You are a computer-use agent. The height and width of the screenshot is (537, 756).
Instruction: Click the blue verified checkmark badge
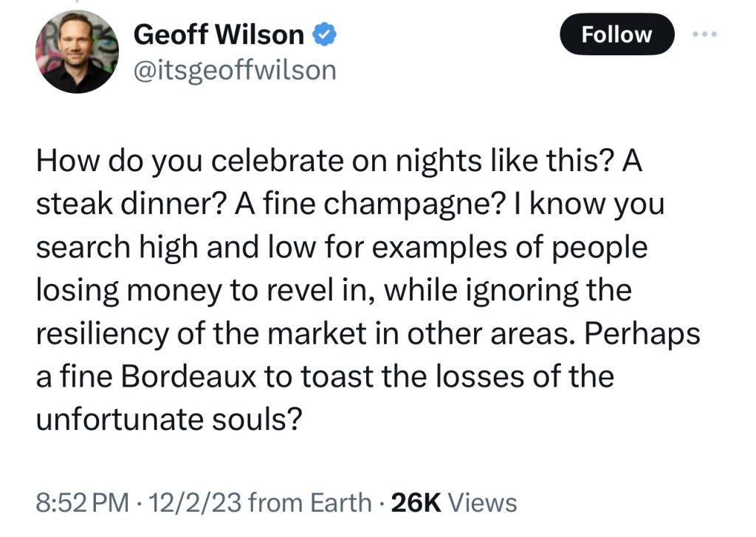click(325, 35)
